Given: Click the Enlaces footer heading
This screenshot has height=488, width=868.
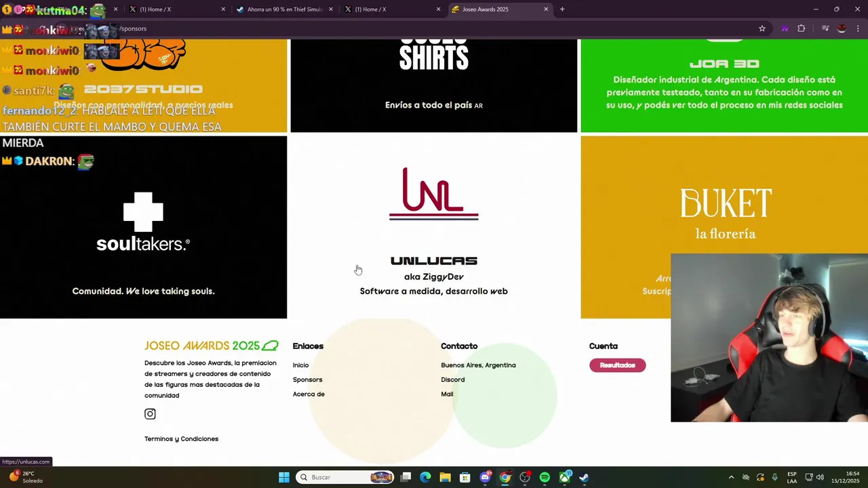Looking at the screenshot, I should (x=308, y=346).
